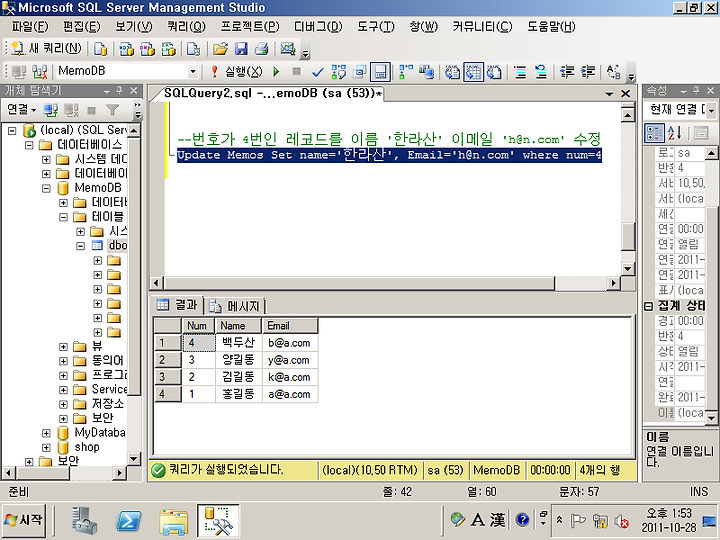This screenshot has height=540, width=720.
Task: Click the filter icon in Object Explorer
Action: click(x=112, y=110)
